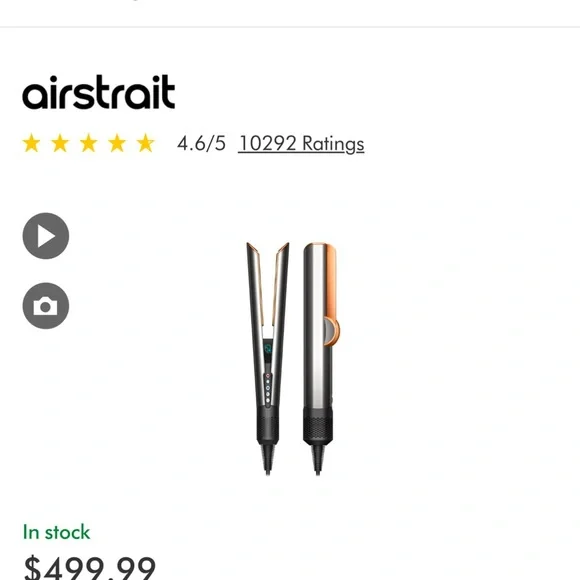Open the 10292 Ratings link
This screenshot has width=580, height=580.
coord(301,144)
